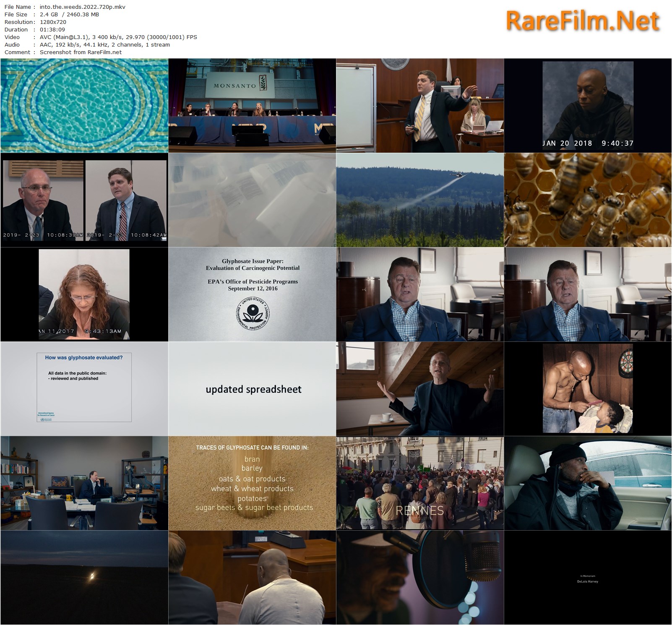Screen dimensions: 672x625
Task: Open the Monsanto conference panel thumbnail
Action: (252, 105)
